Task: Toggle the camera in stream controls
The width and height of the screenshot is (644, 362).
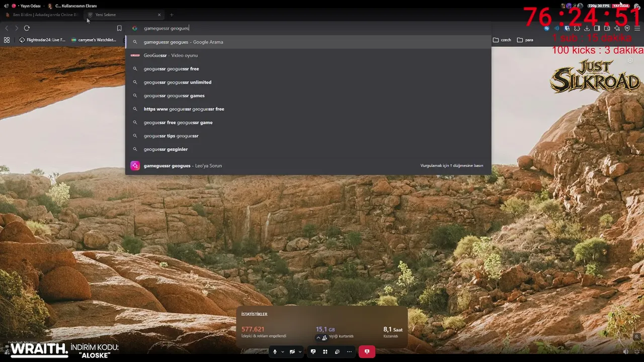Action: pos(292,351)
